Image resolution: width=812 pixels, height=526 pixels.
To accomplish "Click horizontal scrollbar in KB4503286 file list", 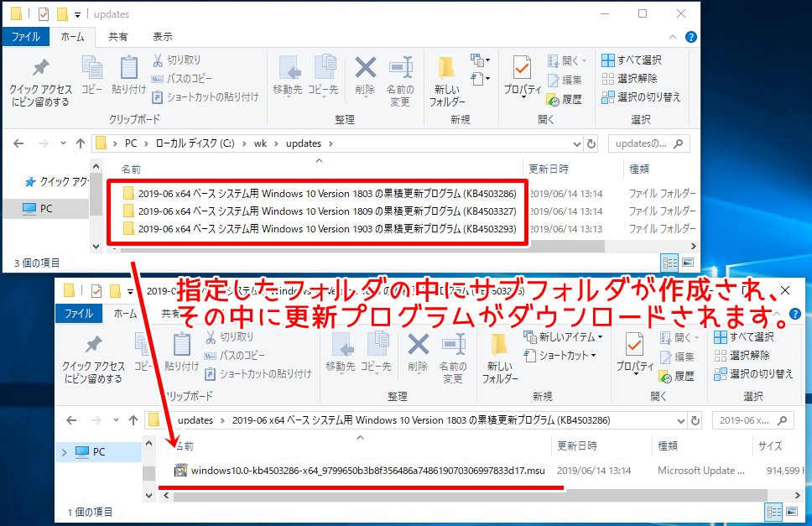I will click(471, 496).
